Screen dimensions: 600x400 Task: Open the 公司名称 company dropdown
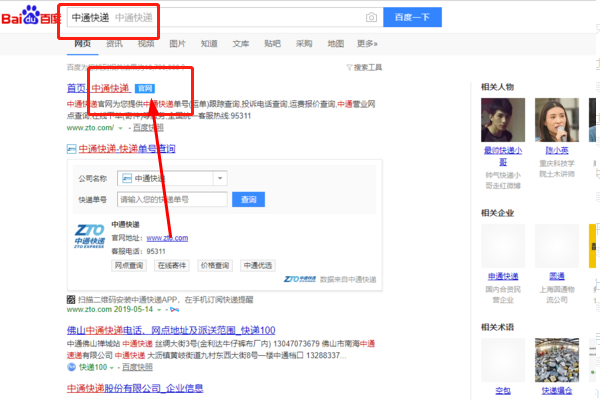(172, 178)
